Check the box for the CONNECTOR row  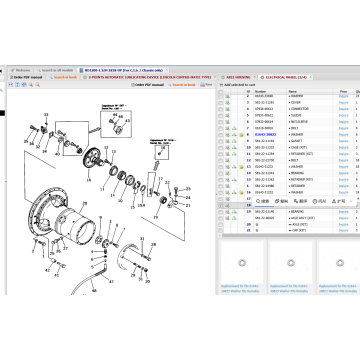pyautogui.click(x=221, y=109)
